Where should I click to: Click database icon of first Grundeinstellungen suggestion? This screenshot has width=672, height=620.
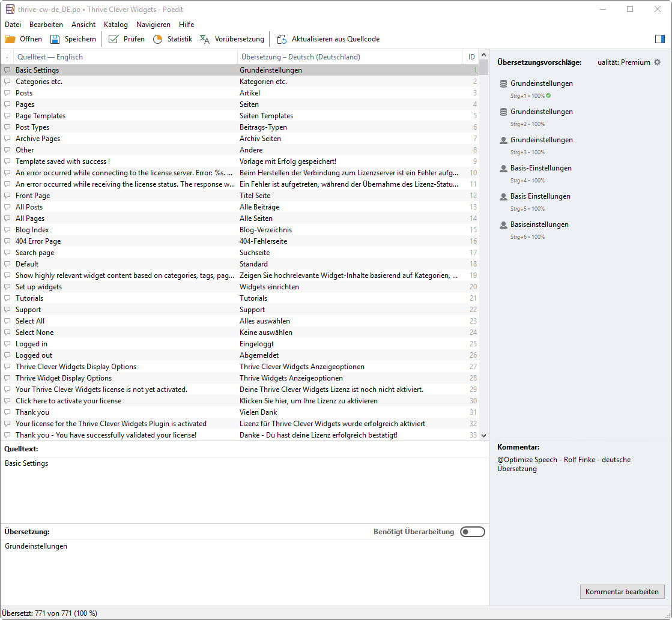pyautogui.click(x=504, y=83)
